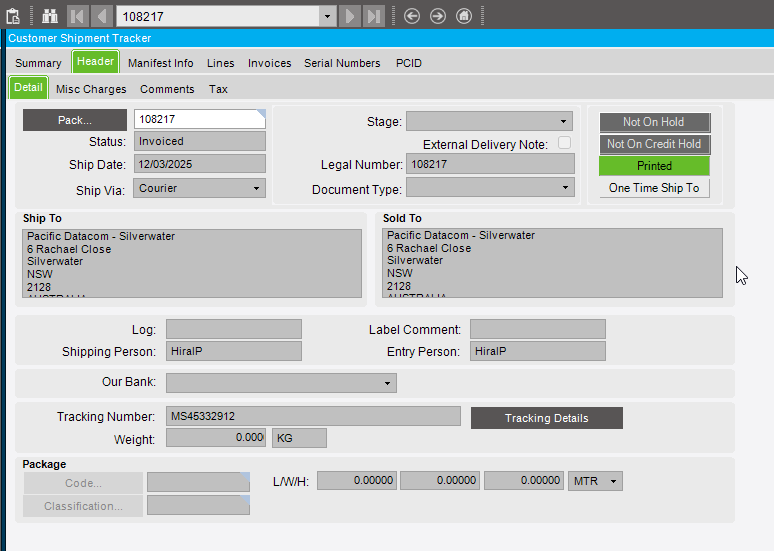Click the pack number field 108217
774x551 pixels.
(x=200, y=119)
